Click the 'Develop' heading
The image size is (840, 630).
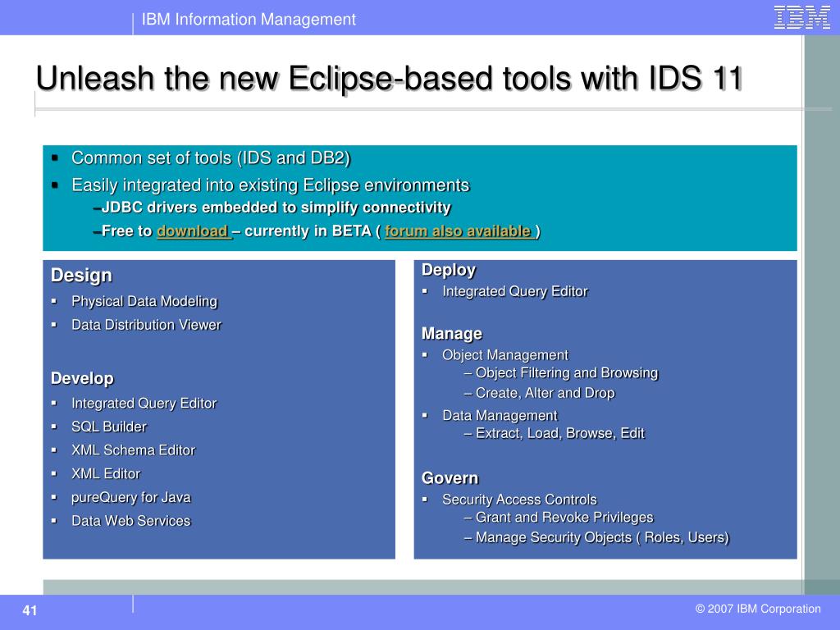[x=82, y=378]
